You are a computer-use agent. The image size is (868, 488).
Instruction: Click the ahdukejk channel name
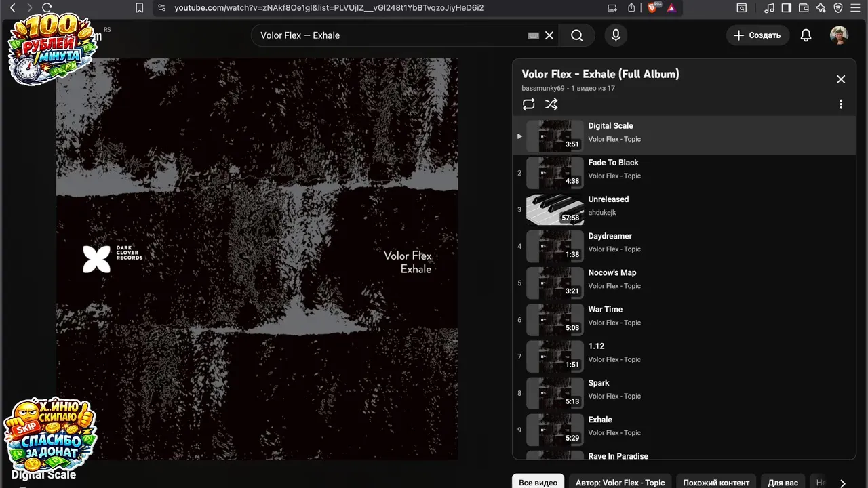coord(602,213)
